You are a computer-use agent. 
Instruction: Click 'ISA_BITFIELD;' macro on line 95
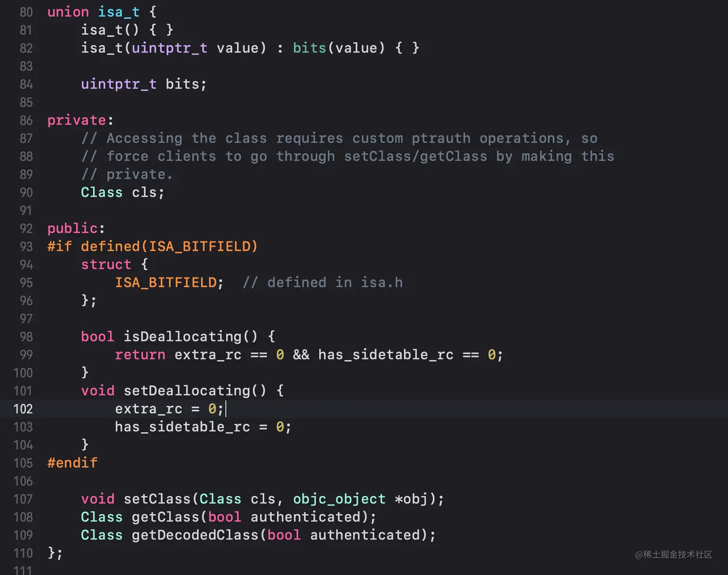[169, 283]
